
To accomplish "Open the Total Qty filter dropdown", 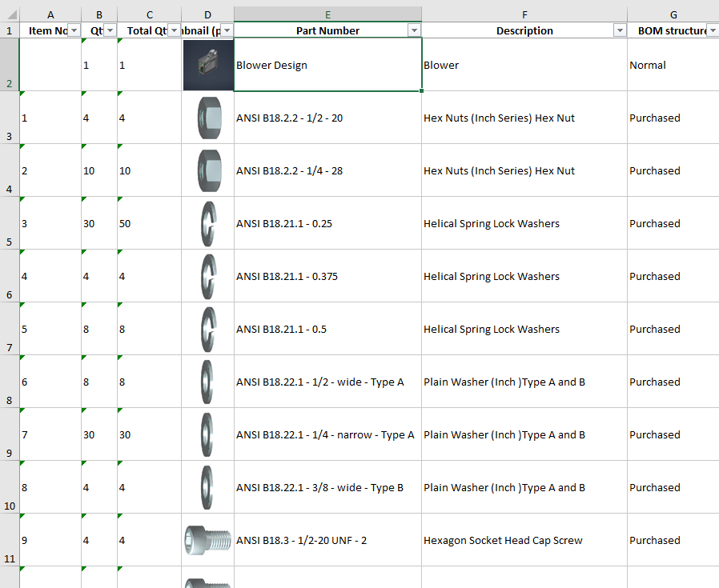I will point(175,30).
